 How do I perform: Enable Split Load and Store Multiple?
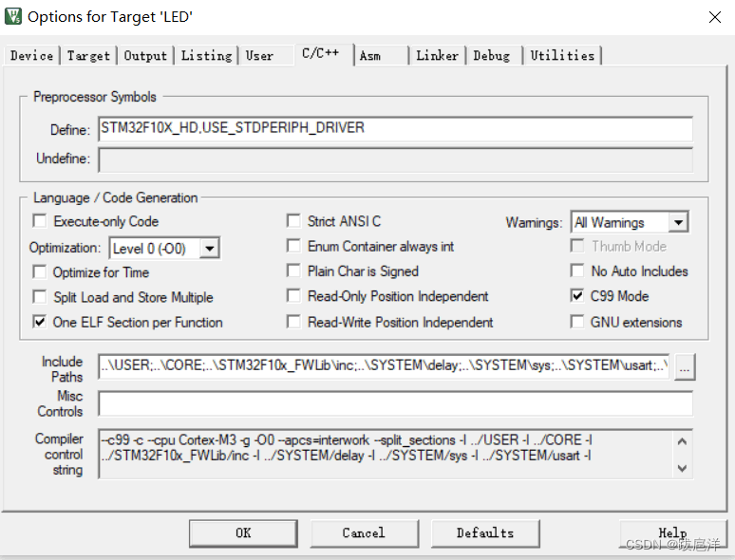40,297
